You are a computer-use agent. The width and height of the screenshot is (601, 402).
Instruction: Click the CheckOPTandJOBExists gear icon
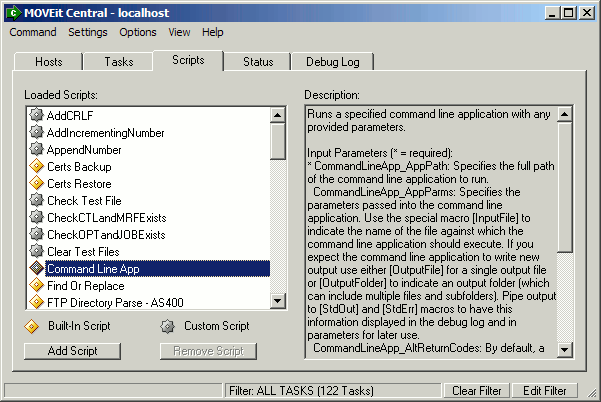36,234
